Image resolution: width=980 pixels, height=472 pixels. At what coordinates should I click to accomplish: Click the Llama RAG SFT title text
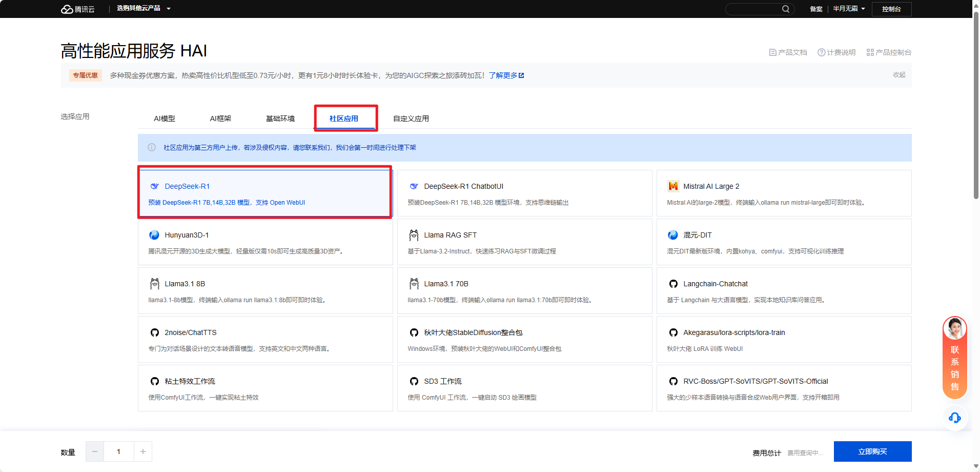pyautogui.click(x=450, y=235)
